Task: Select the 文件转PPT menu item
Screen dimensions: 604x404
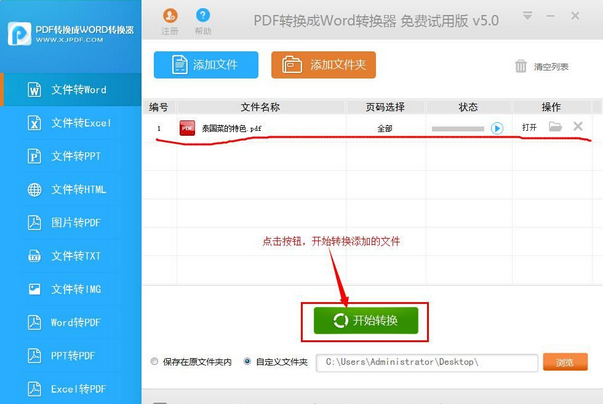Action: click(71, 156)
